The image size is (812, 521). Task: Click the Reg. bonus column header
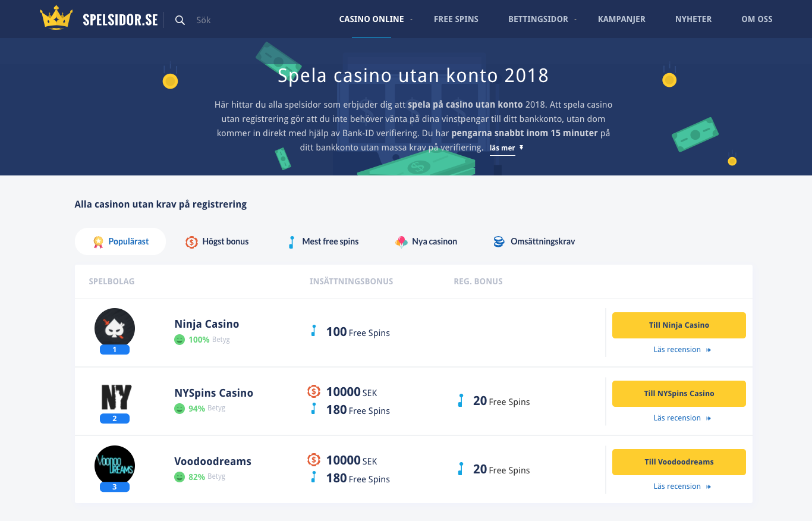[478, 281]
